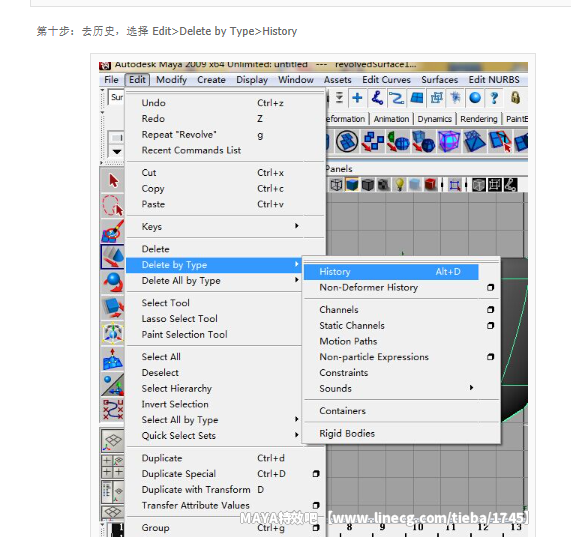Image resolution: width=571 pixels, height=537 pixels.
Task: Select the arrow Select tool in toolbox
Action: click(113, 181)
